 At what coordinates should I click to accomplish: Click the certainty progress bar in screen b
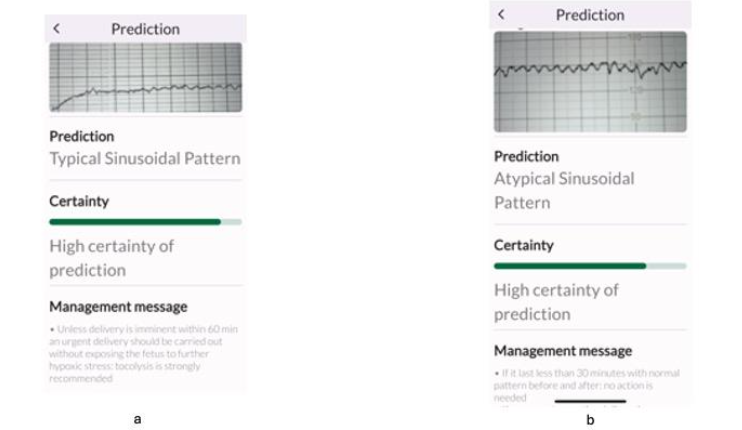click(590, 266)
